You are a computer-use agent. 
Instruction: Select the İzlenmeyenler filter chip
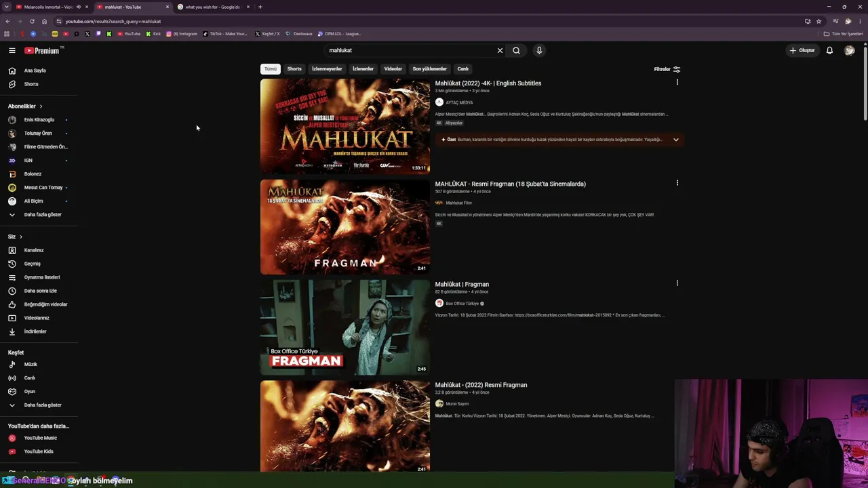pyautogui.click(x=327, y=69)
